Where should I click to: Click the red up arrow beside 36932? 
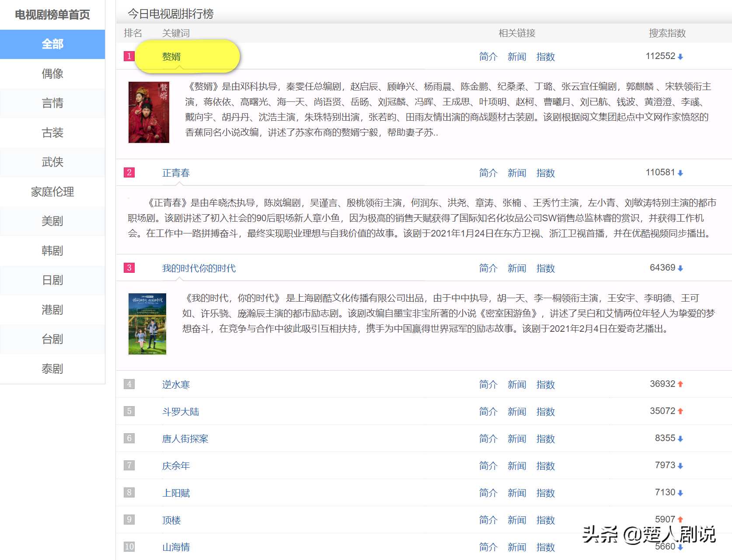point(680,384)
